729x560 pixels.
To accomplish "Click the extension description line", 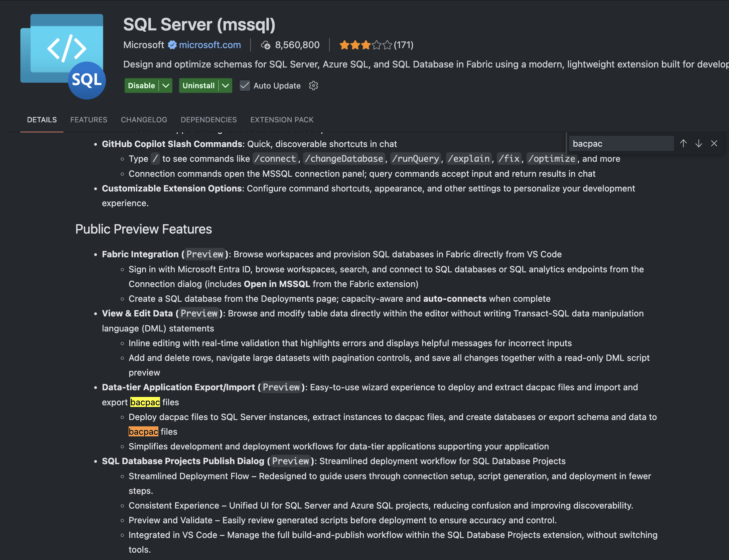I will tap(426, 64).
